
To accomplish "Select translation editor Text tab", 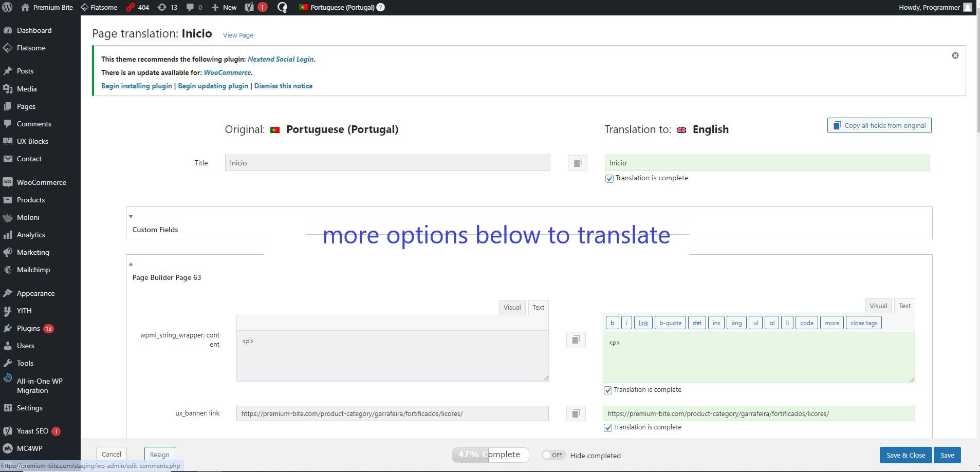I will [x=904, y=306].
